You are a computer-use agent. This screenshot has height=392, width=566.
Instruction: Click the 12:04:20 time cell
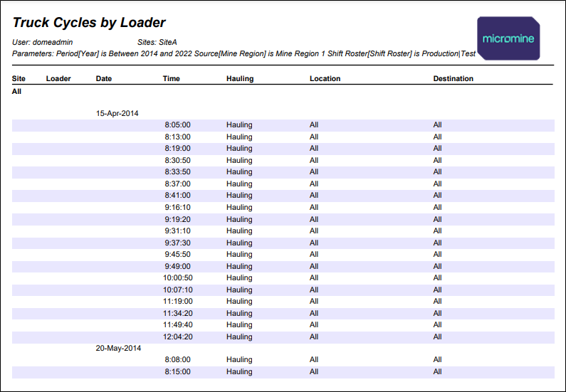click(x=177, y=337)
